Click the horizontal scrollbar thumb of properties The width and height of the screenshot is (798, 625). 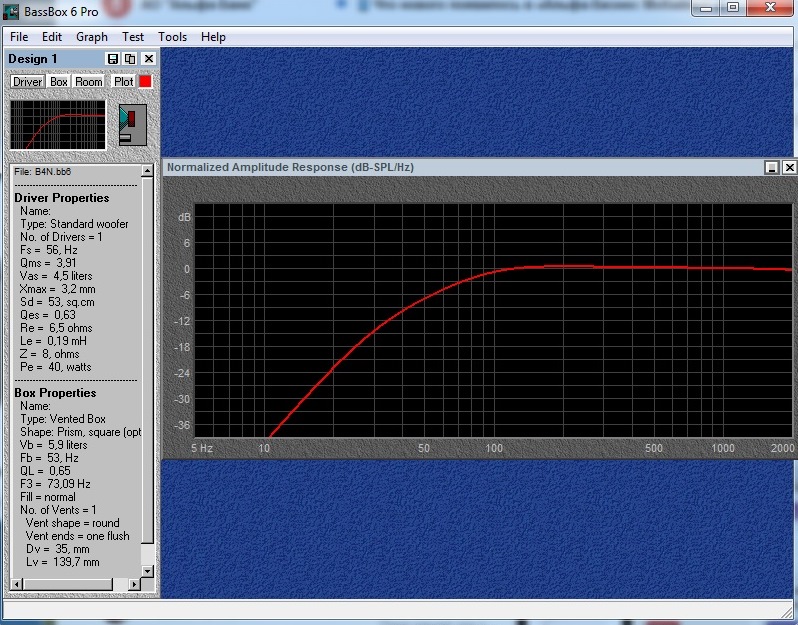pyautogui.click(x=67, y=584)
